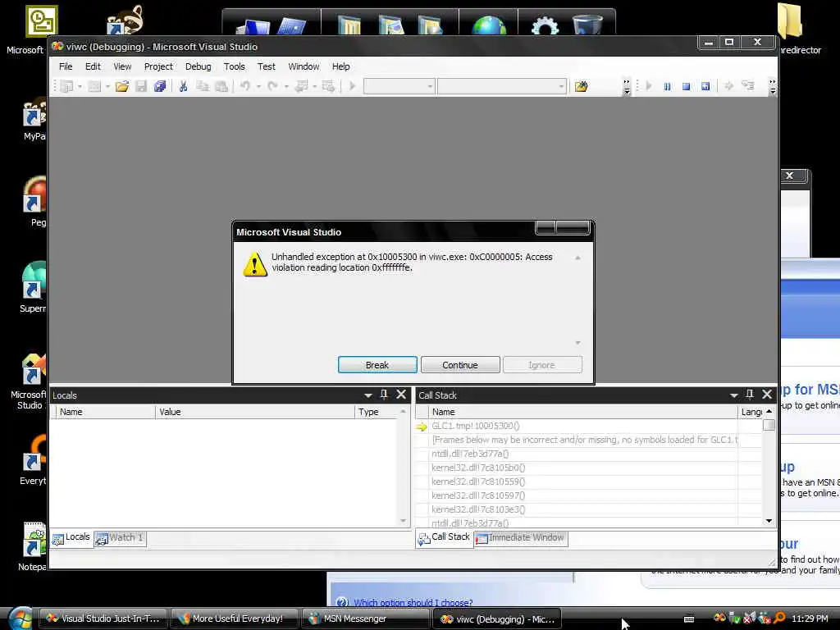Screen dimensions: 840x630
Task: Click the Call Stack scrollbar up arrow
Action: click(x=769, y=412)
